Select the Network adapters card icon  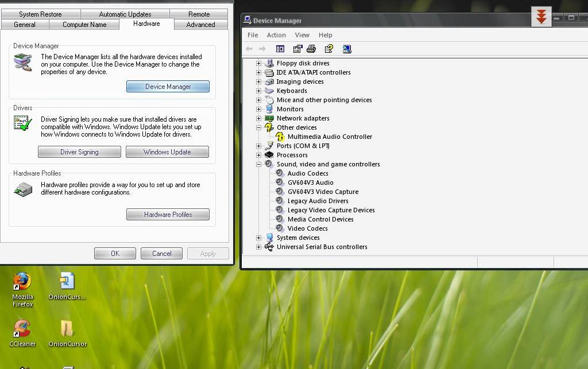(x=269, y=118)
